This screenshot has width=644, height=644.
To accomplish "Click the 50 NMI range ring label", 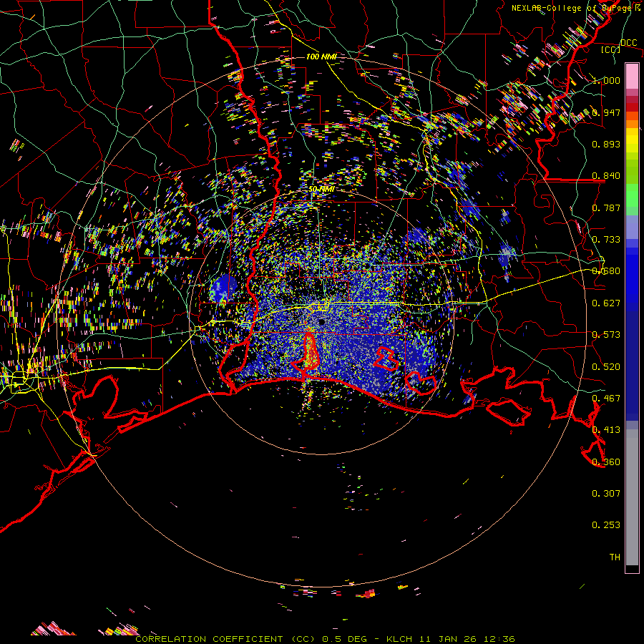I will [x=321, y=190].
